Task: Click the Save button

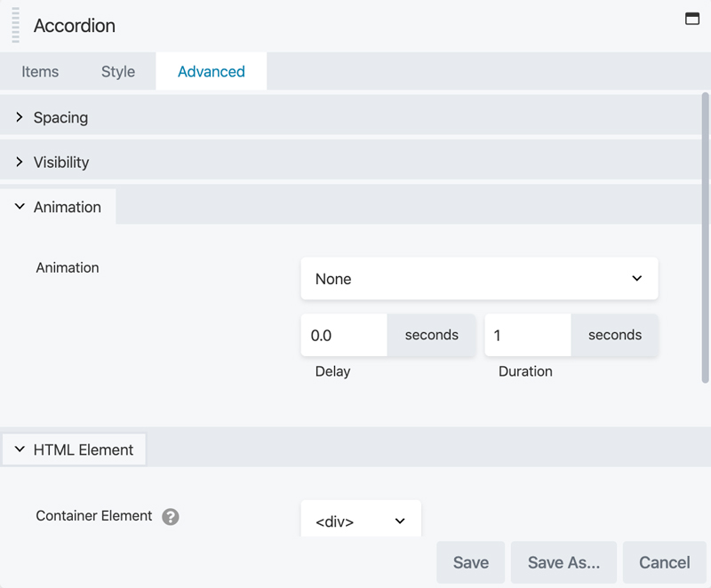Action: coord(471,562)
